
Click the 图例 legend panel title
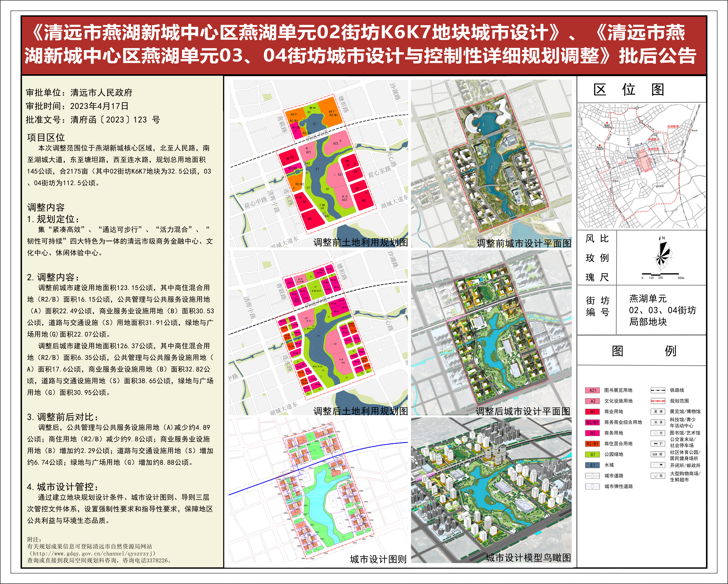tap(644, 351)
